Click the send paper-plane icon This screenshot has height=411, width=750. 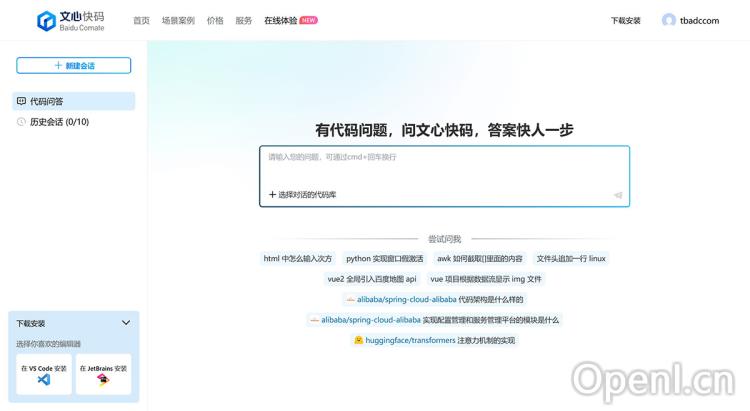pyautogui.click(x=618, y=195)
